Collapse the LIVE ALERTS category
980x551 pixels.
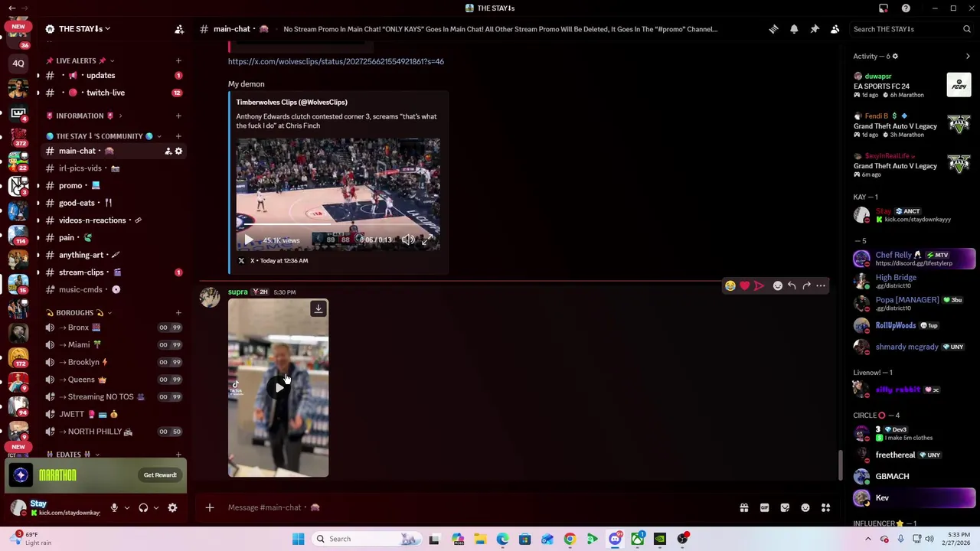point(80,60)
